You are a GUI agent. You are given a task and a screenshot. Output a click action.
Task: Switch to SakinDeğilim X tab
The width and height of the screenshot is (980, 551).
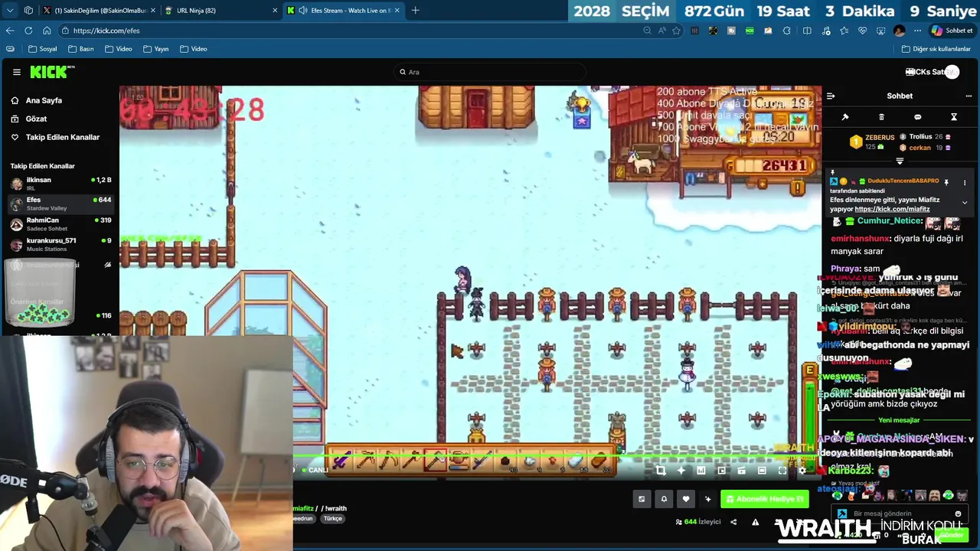(x=100, y=11)
